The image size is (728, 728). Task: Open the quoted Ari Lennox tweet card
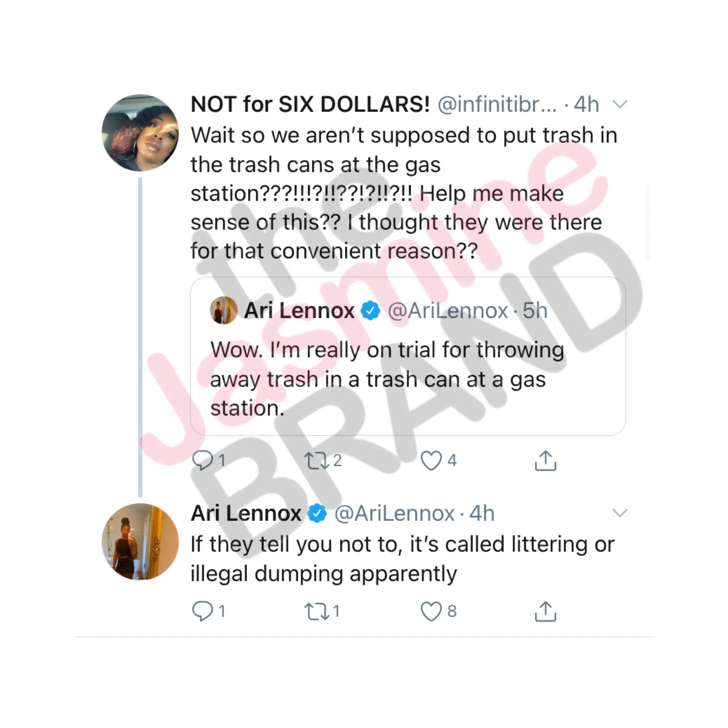[408, 356]
